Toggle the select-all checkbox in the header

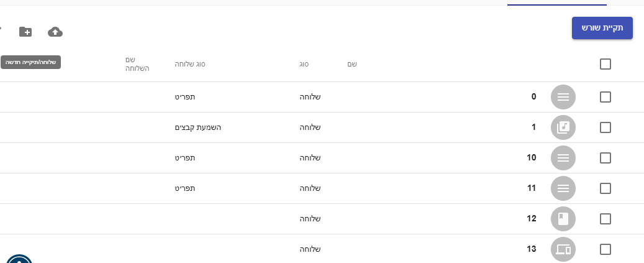(605, 64)
